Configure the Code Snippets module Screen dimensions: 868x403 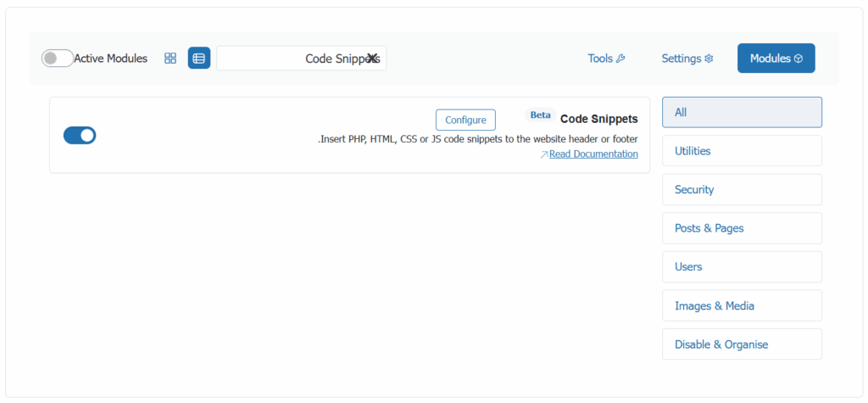(465, 120)
